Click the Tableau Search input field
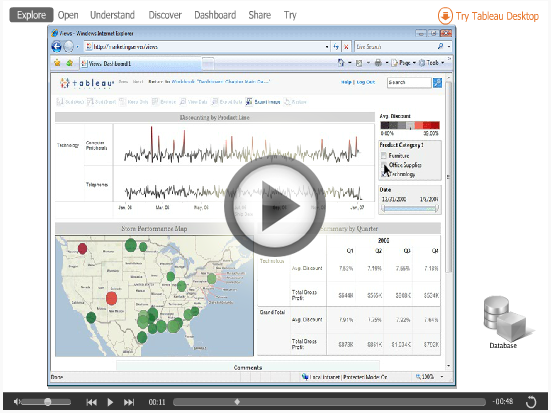551x413 pixels. click(x=409, y=82)
